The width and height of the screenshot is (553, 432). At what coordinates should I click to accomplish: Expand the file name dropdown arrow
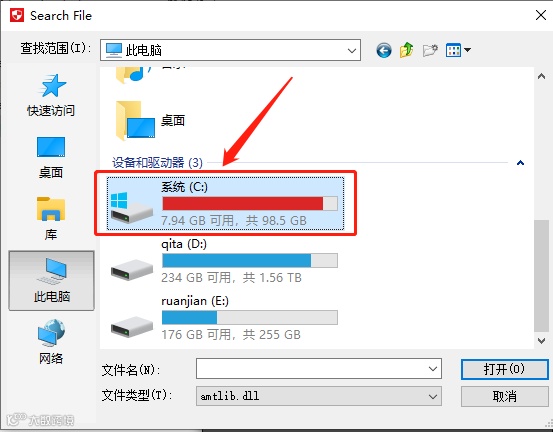point(433,369)
